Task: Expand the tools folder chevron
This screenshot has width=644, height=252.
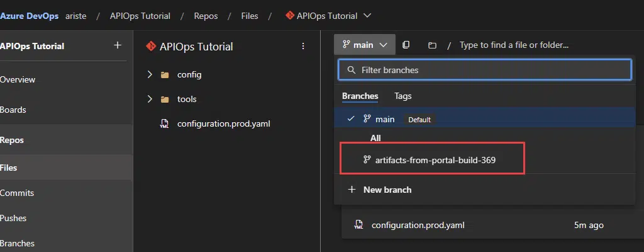Action: 150,99
